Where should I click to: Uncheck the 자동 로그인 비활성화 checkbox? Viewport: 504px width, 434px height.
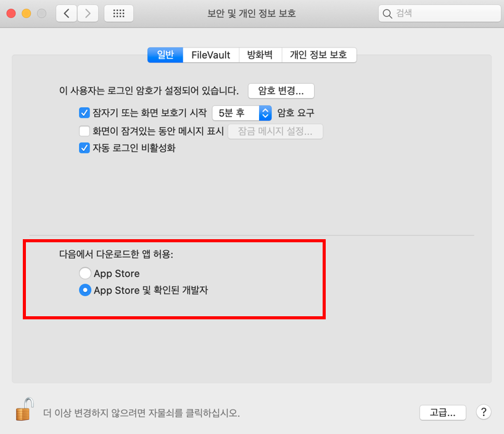(x=85, y=148)
